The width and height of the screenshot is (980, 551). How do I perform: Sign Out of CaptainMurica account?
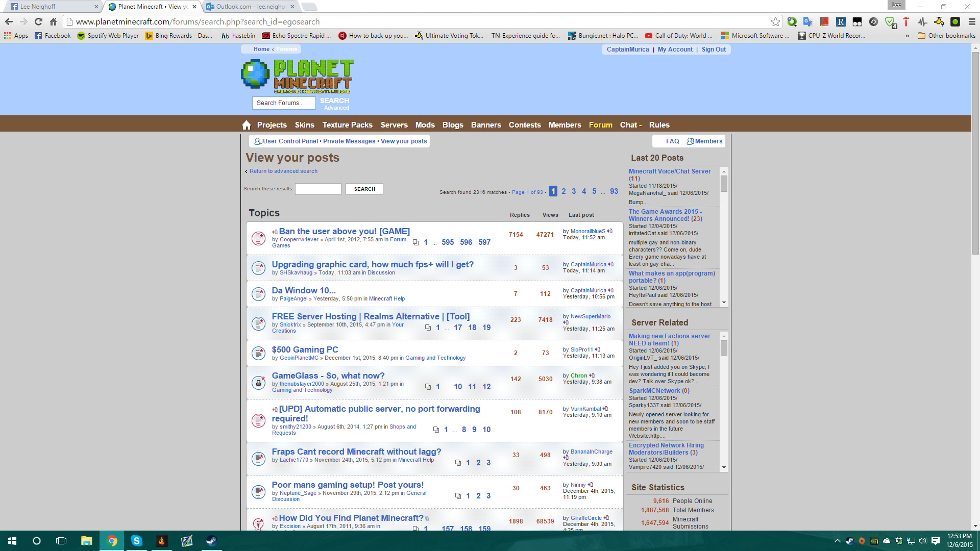[713, 49]
